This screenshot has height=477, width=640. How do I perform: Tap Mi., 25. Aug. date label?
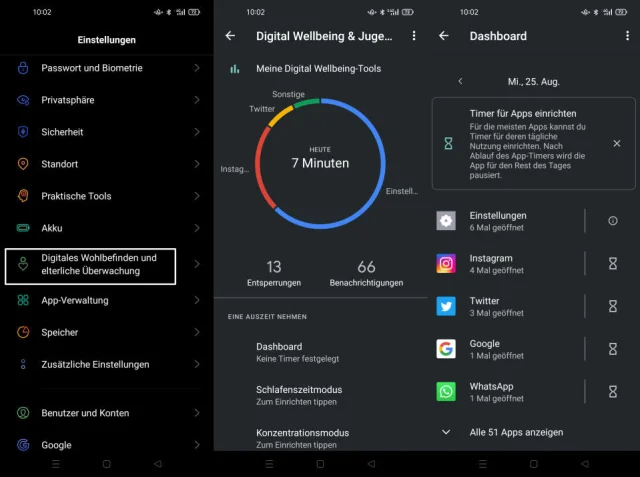(x=533, y=82)
